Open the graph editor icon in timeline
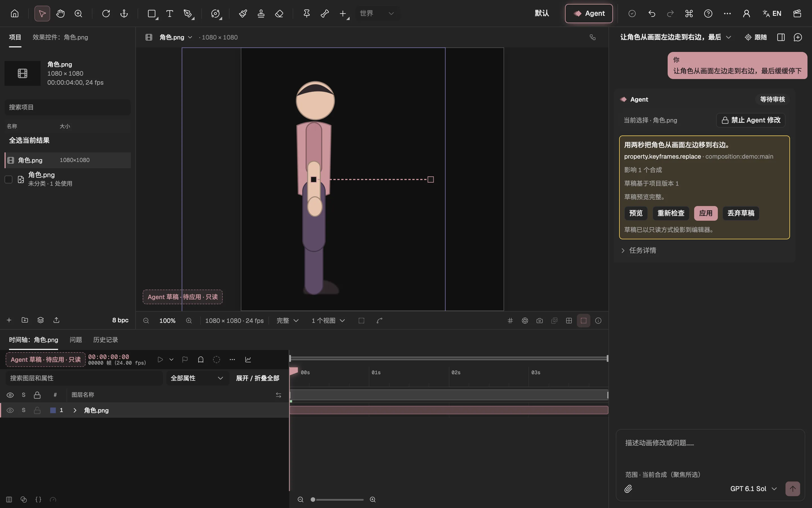812x508 pixels. pos(248,360)
